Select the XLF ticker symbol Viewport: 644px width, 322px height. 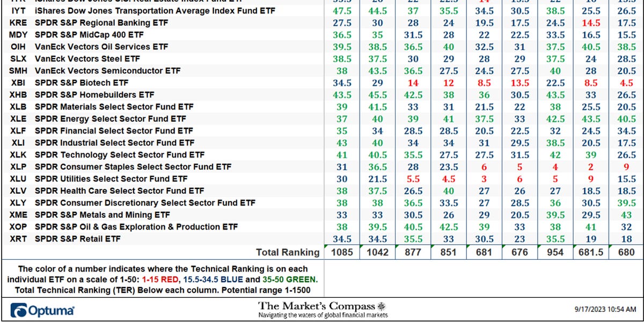coord(18,130)
